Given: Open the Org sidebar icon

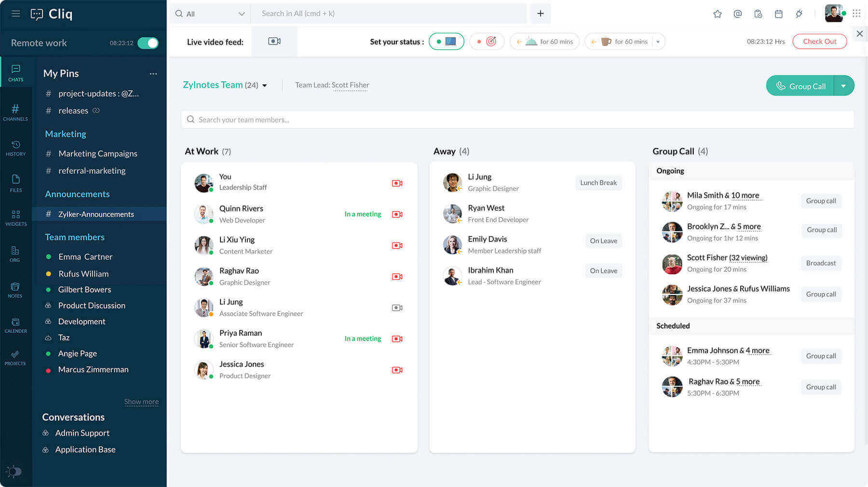Looking at the screenshot, I should [15, 254].
